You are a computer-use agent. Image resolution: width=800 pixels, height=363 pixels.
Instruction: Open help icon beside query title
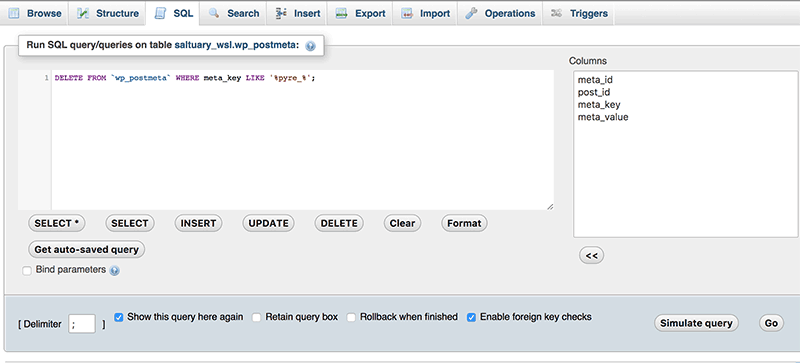(310, 46)
